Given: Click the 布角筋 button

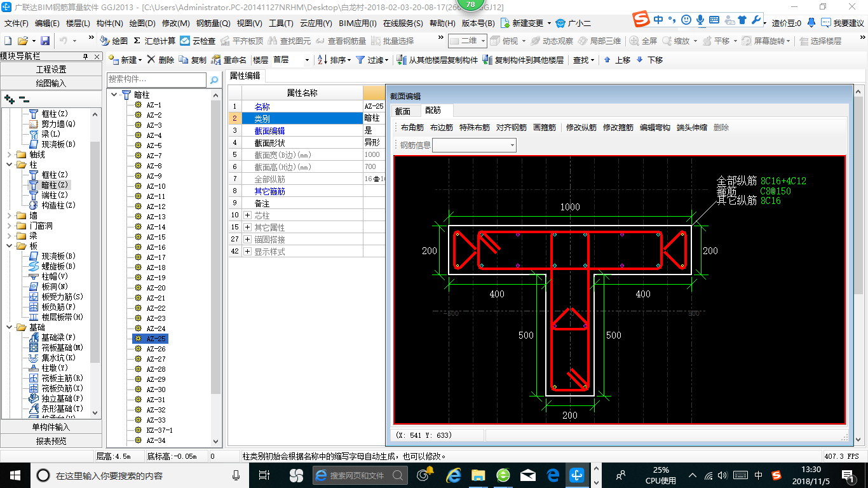Looking at the screenshot, I should 412,128.
